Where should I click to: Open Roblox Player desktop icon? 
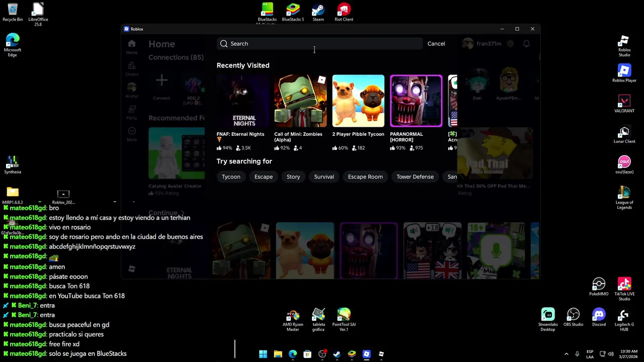coord(624,73)
